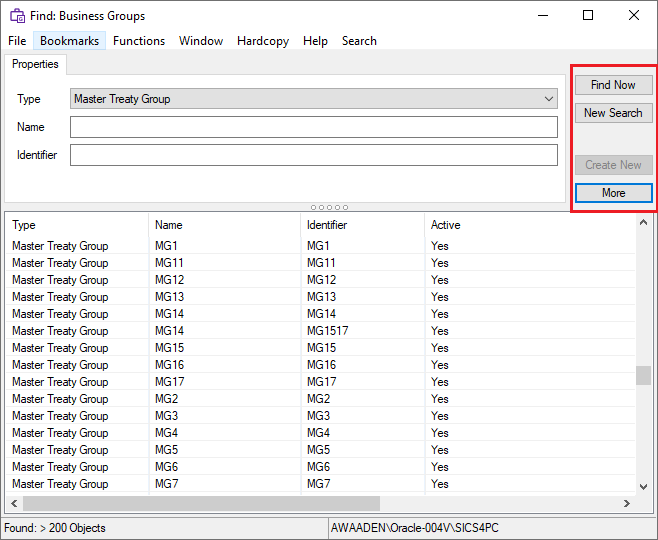Image resolution: width=658 pixels, height=540 pixels.
Task: Click the panel splitter dots handle
Action: (x=329, y=207)
